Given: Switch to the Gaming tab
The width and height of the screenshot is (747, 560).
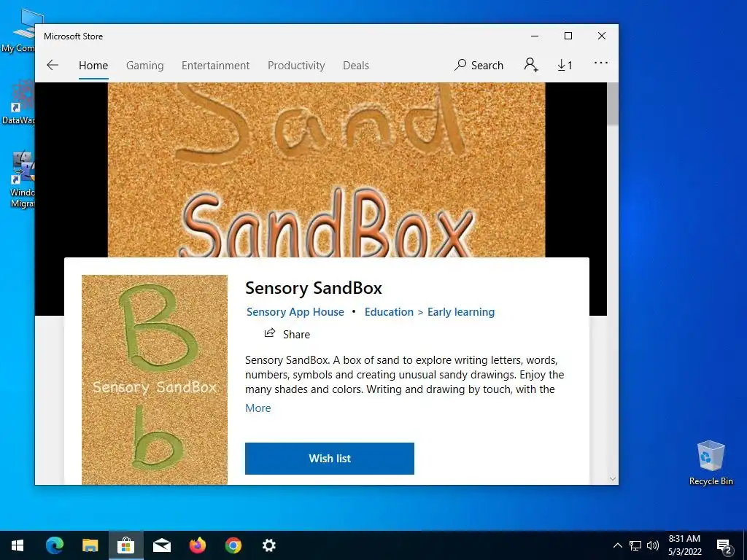Looking at the screenshot, I should pos(145,65).
